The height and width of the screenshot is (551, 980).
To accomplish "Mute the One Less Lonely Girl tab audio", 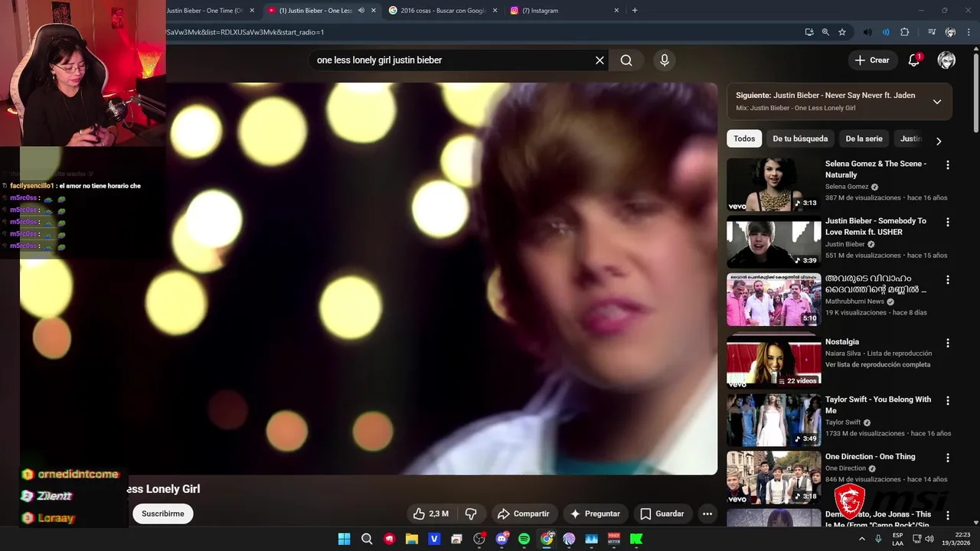I will (x=361, y=11).
